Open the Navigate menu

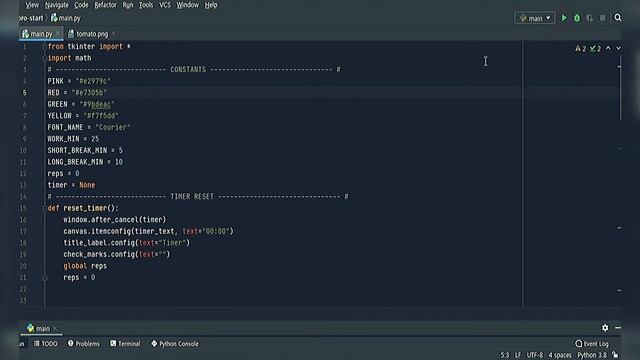pyautogui.click(x=57, y=5)
